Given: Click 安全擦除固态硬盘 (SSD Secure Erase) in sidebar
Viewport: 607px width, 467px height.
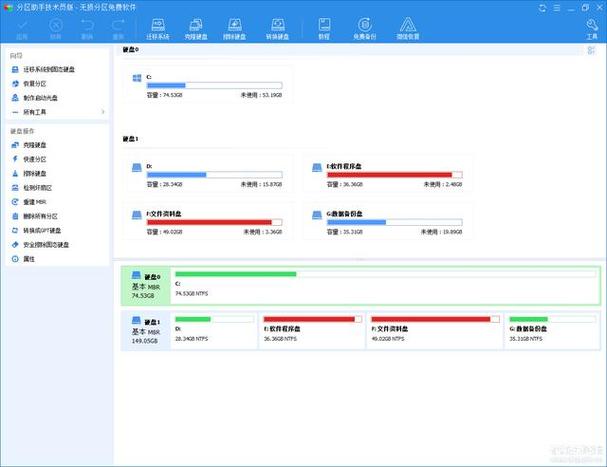Looking at the screenshot, I should [40, 245].
